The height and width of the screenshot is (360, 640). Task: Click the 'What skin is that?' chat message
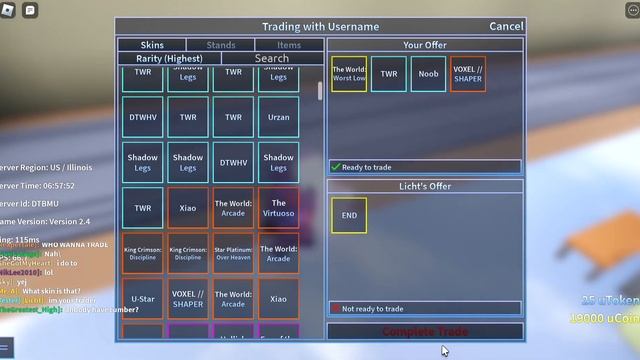[51, 291]
